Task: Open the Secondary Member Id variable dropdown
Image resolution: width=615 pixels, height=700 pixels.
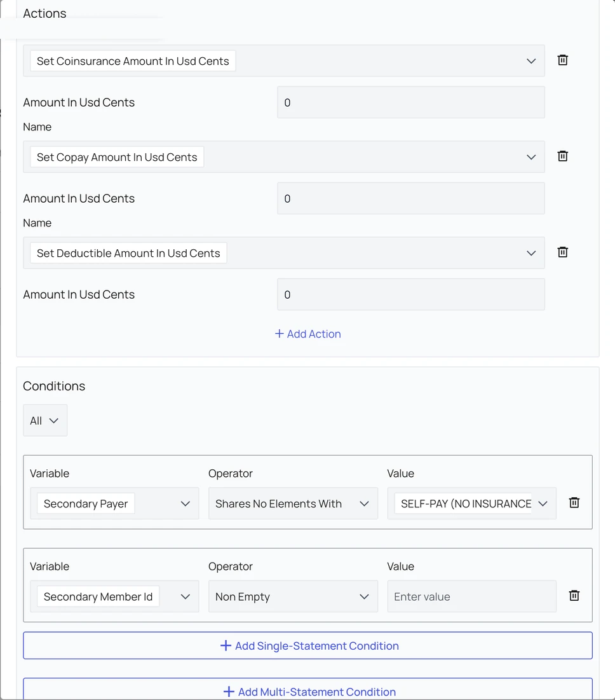Action: coord(114,596)
